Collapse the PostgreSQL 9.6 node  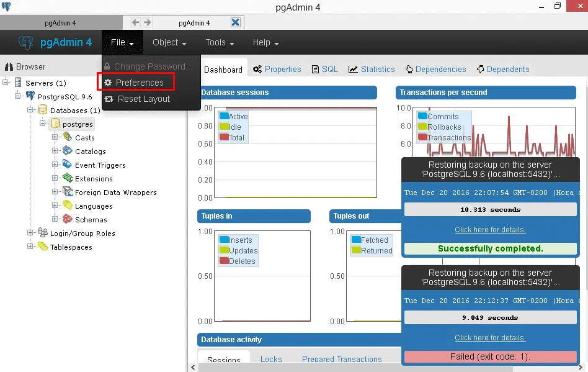17,96
